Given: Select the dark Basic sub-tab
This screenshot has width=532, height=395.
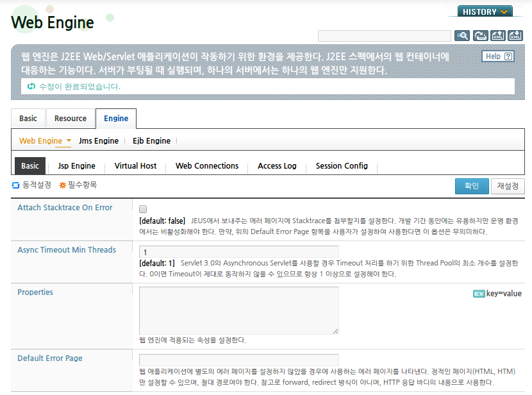Looking at the screenshot, I should 30,166.
